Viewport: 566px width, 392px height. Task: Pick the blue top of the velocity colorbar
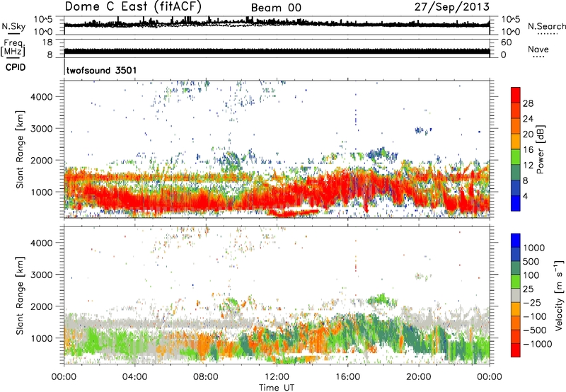click(x=516, y=241)
